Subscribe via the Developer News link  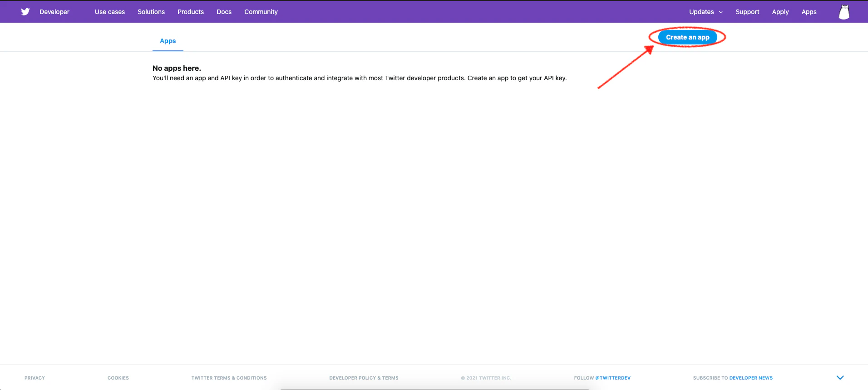click(751, 378)
